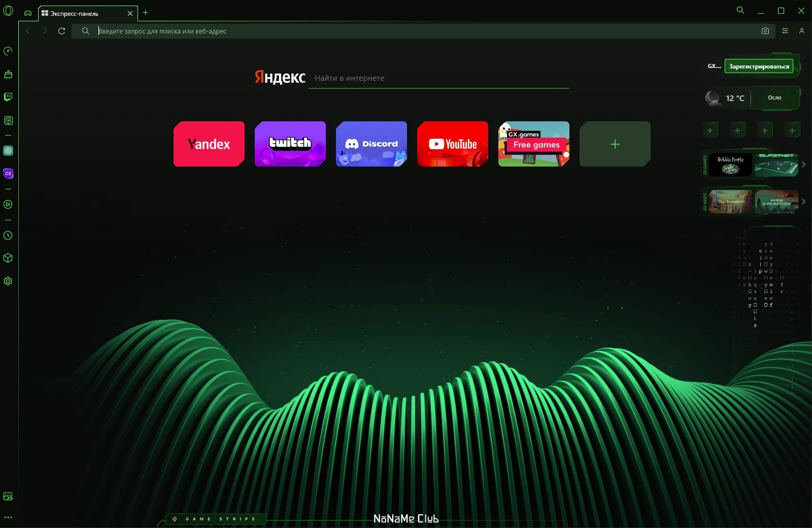Click the Яндекс logo
812x528 pixels.
[x=280, y=77]
